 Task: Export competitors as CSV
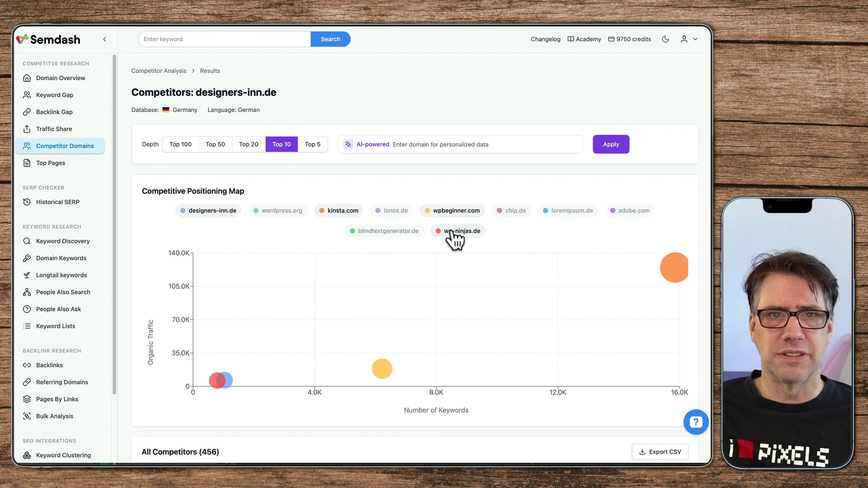(660, 452)
